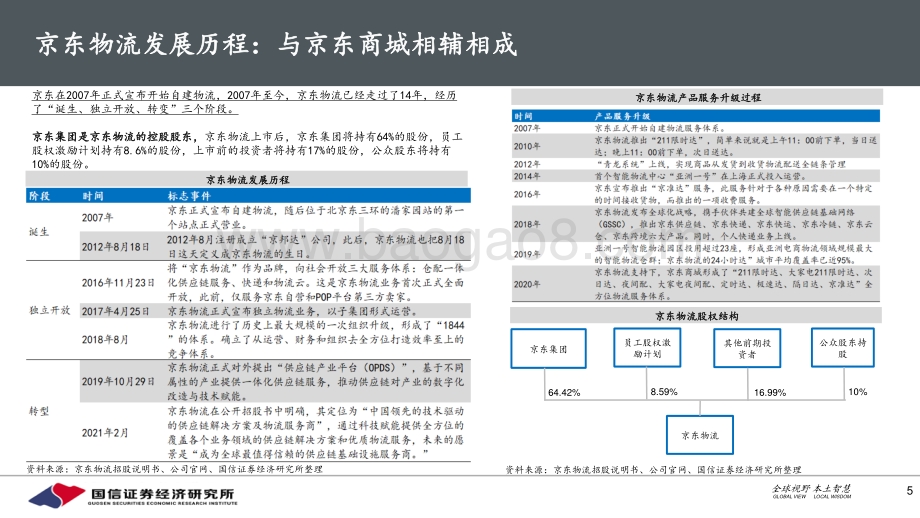Viewport: 920px width, 518px height.
Task: Click date cell 2021年2月
Action: (104, 433)
